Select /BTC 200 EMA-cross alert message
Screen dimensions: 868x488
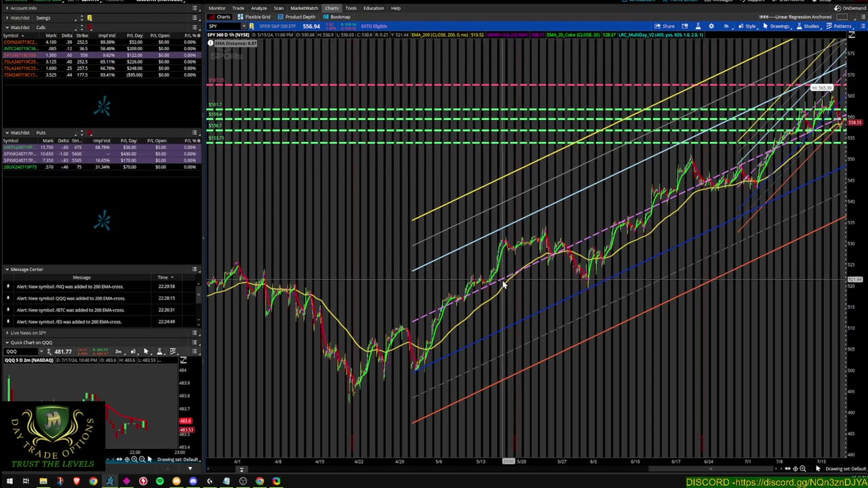pos(100,310)
